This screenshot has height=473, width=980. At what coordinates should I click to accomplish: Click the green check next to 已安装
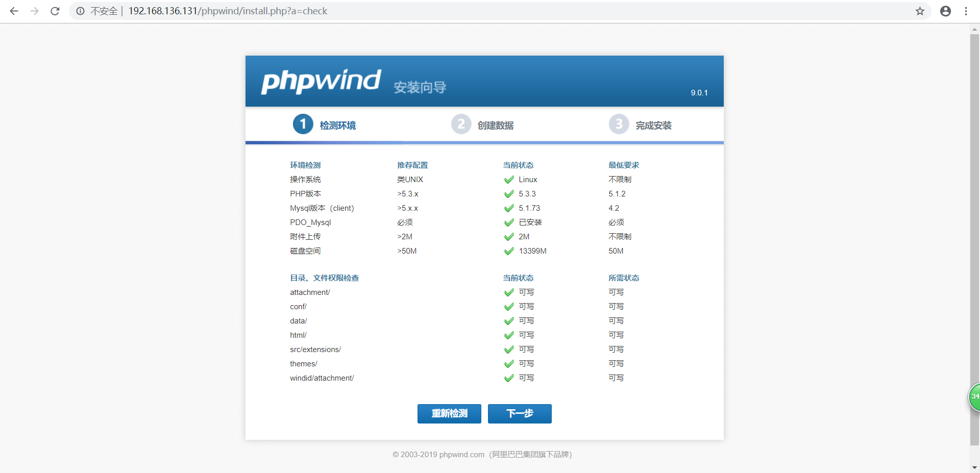tap(509, 222)
